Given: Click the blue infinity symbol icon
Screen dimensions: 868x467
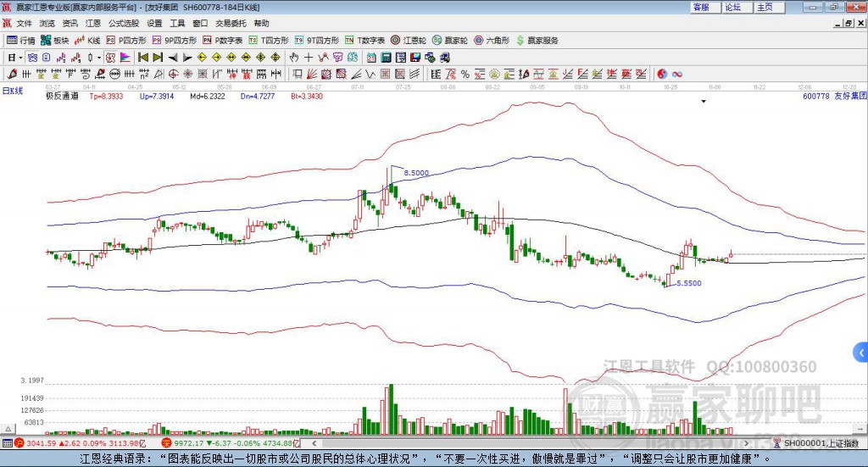Looking at the screenshot, I should (677, 74).
